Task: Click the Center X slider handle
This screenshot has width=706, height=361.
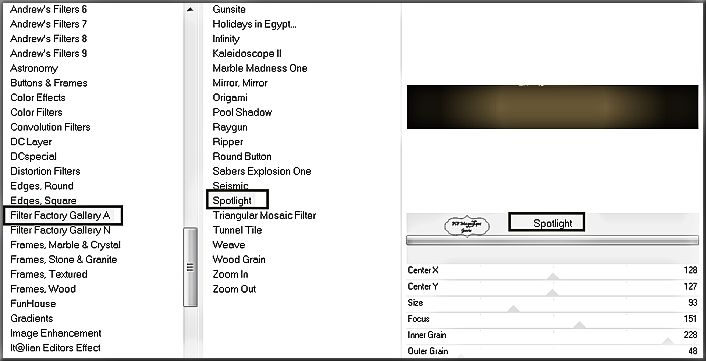Action: 552,276
